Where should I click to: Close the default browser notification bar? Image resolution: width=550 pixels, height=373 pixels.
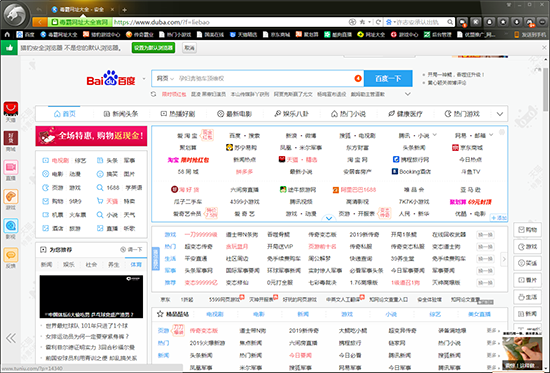(544, 47)
